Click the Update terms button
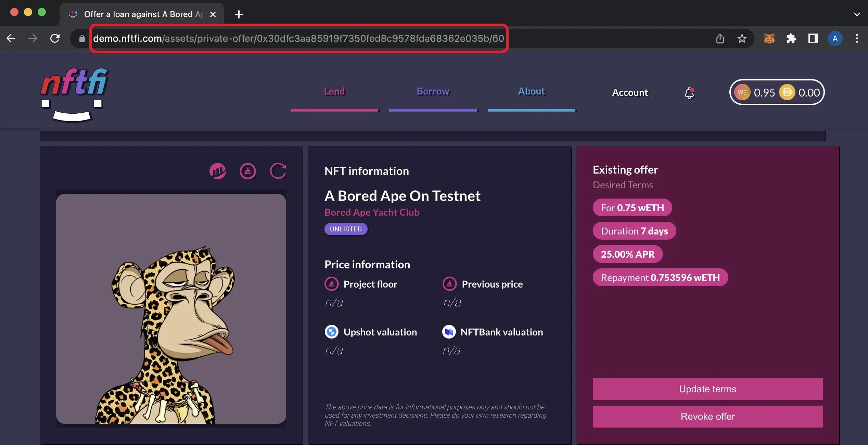868x445 pixels. point(707,389)
